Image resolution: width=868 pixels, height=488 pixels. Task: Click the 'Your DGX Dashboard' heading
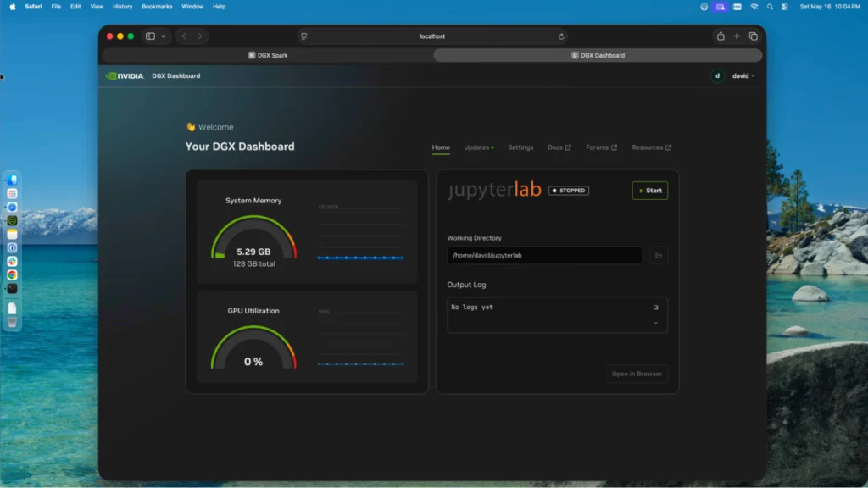click(240, 147)
